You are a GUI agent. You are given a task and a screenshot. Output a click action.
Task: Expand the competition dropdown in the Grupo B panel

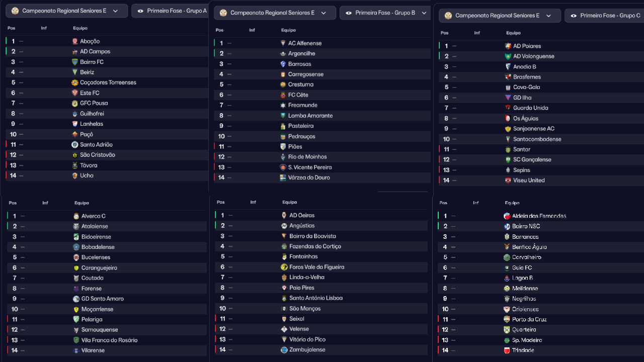(275, 13)
